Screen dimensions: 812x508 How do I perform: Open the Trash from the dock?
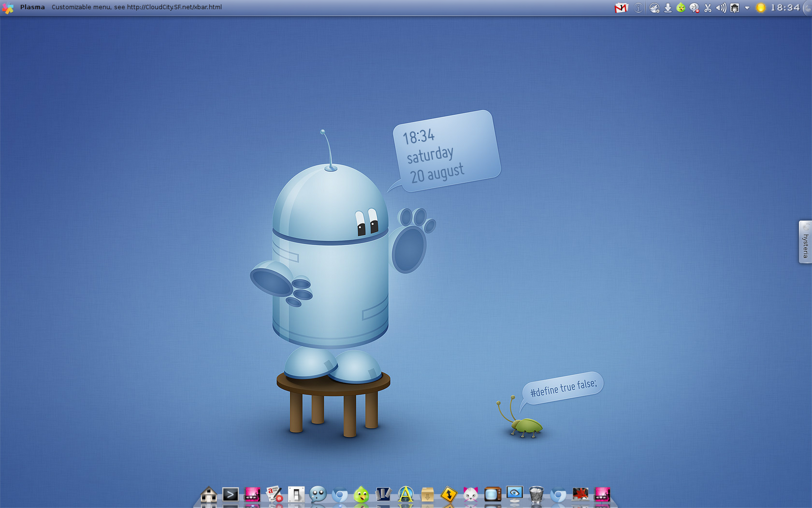536,493
